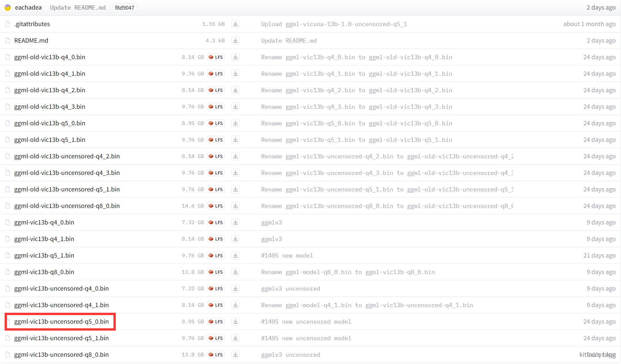
Task: Click download icon for README.md
Action: [x=235, y=41]
